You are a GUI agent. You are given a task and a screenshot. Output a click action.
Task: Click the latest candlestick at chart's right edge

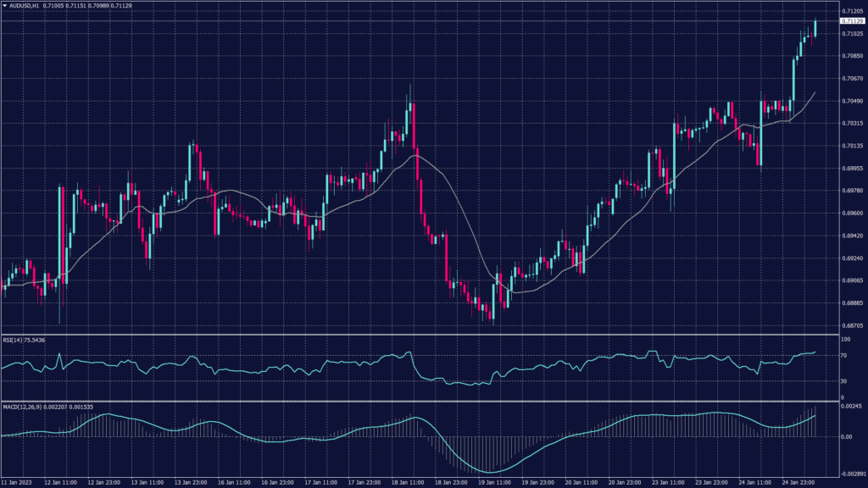click(815, 29)
